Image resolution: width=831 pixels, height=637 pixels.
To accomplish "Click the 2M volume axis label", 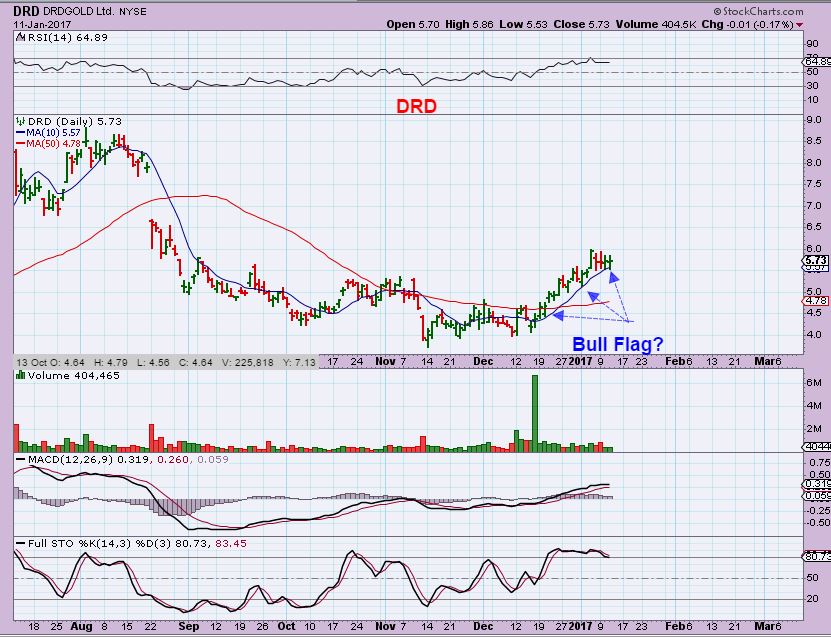I will (814, 429).
